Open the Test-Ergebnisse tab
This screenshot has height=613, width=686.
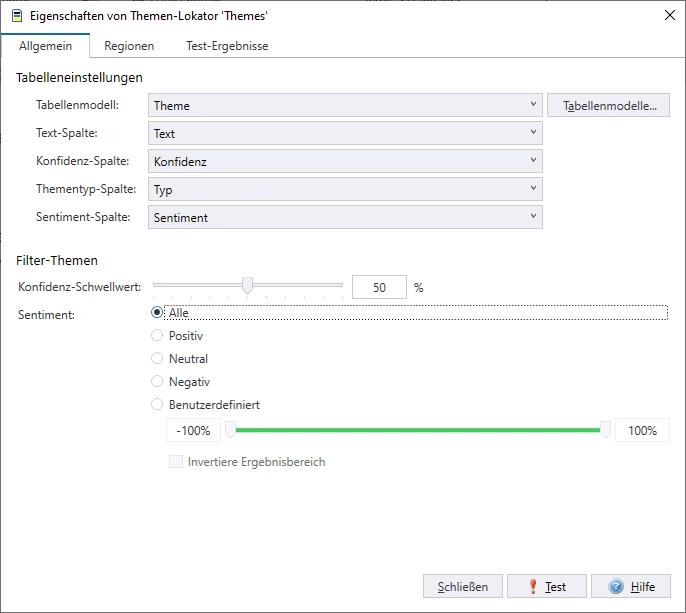coord(227,46)
